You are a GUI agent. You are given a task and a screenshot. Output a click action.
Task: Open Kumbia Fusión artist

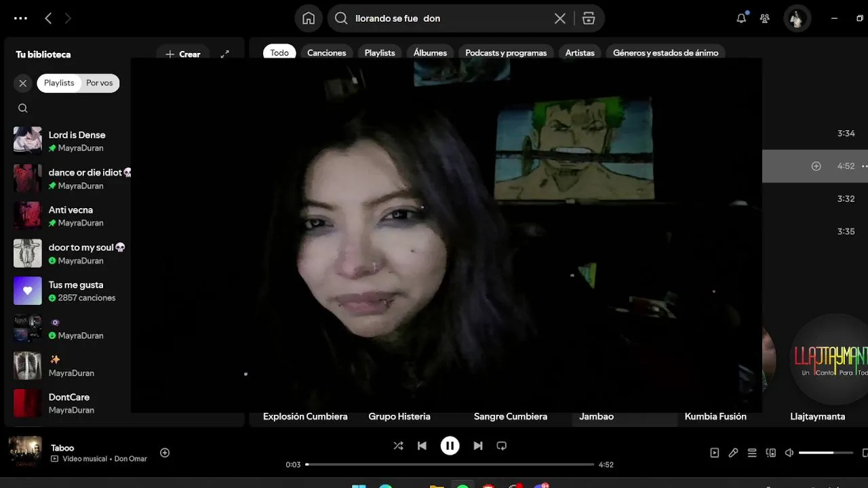(x=715, y=417)
